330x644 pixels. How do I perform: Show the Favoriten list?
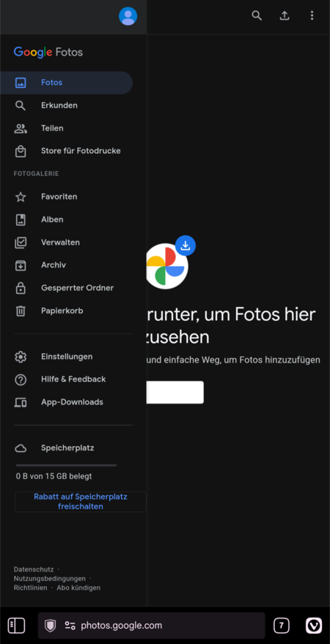pos(66,197)
